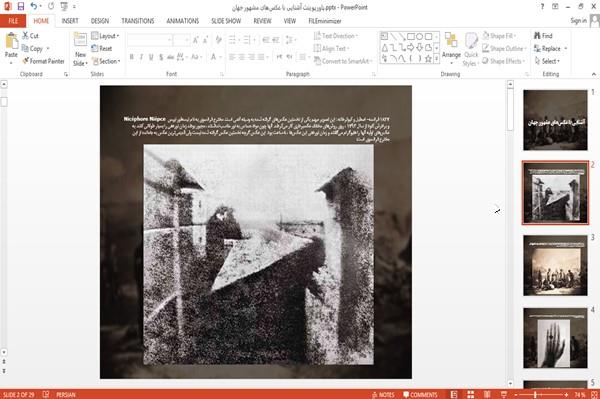
Task: Expand the shapes gallery
Action: 436,58
